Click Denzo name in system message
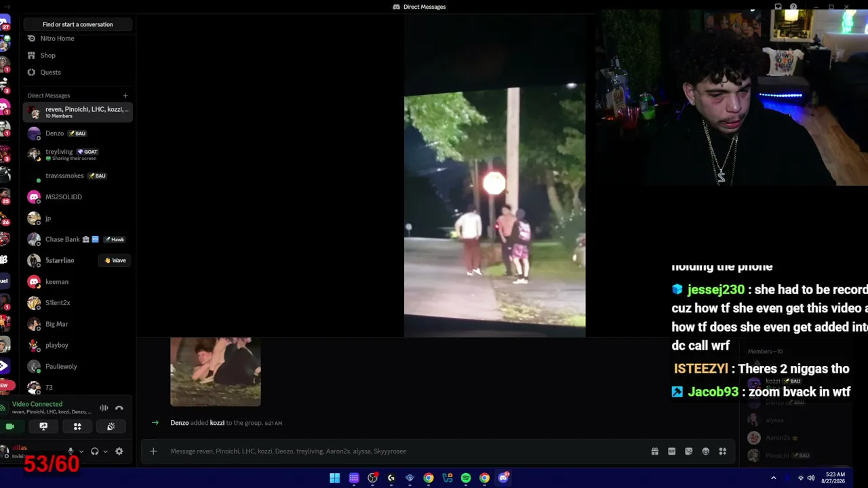The width and height of the screenshot is (868, 488). (x=180, y=423)
